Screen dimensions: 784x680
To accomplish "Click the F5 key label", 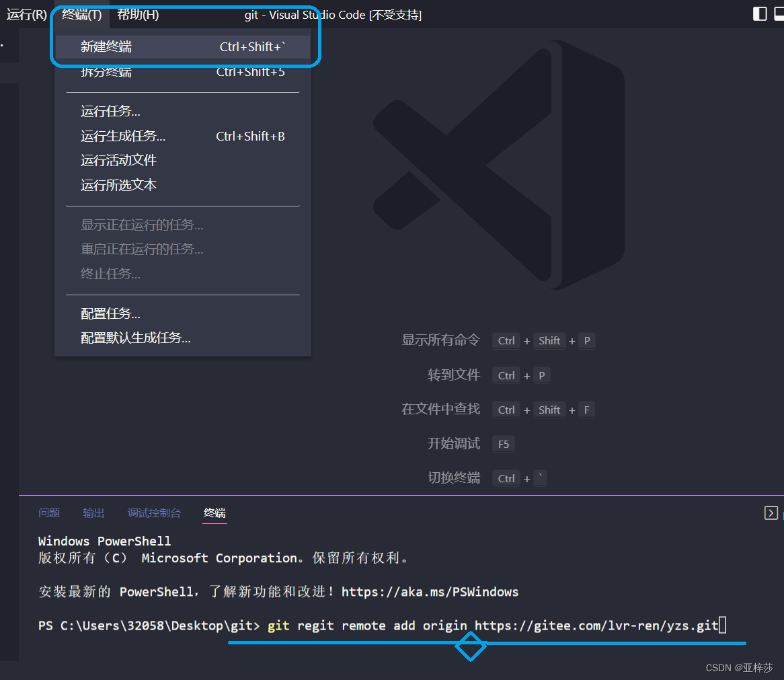I will click(504, 444).
